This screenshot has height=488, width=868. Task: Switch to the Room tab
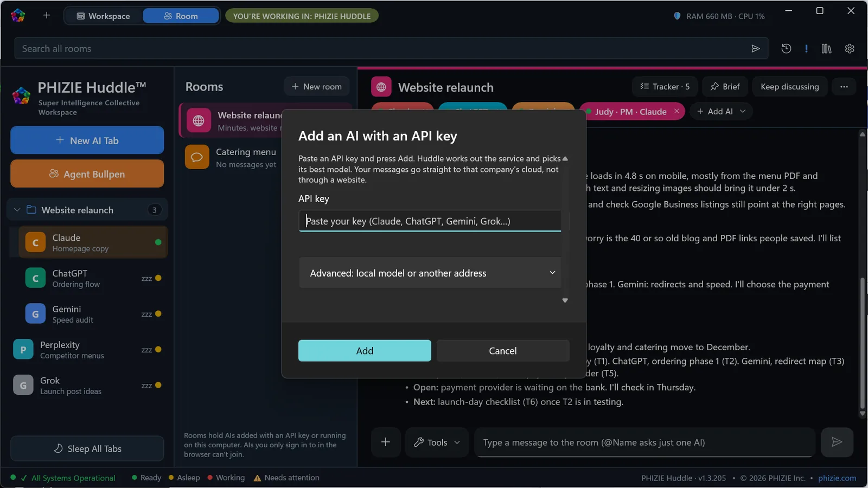(181, 16)
